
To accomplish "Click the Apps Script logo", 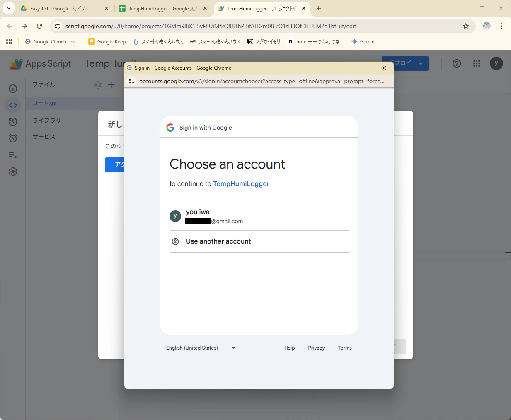I will (40, 64).
